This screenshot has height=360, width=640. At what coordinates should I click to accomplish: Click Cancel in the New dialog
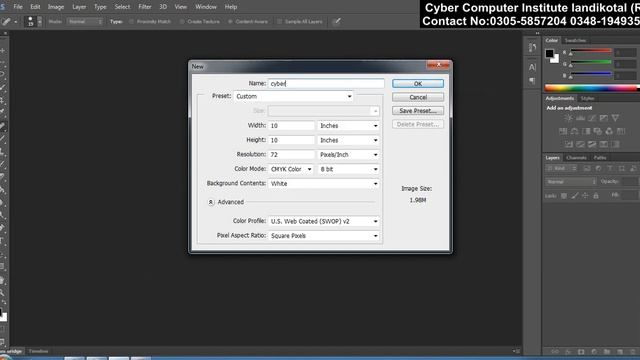tap(418, 97)
